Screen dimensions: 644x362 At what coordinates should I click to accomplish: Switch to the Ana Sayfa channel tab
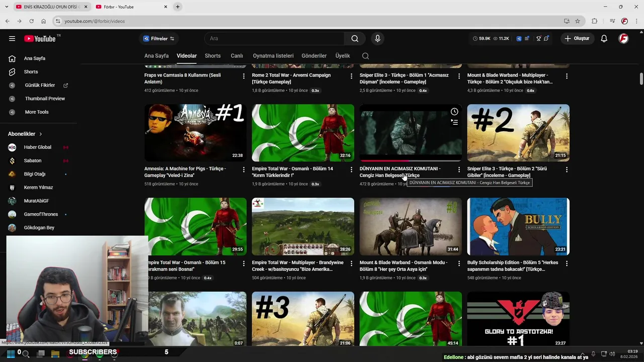156,56
